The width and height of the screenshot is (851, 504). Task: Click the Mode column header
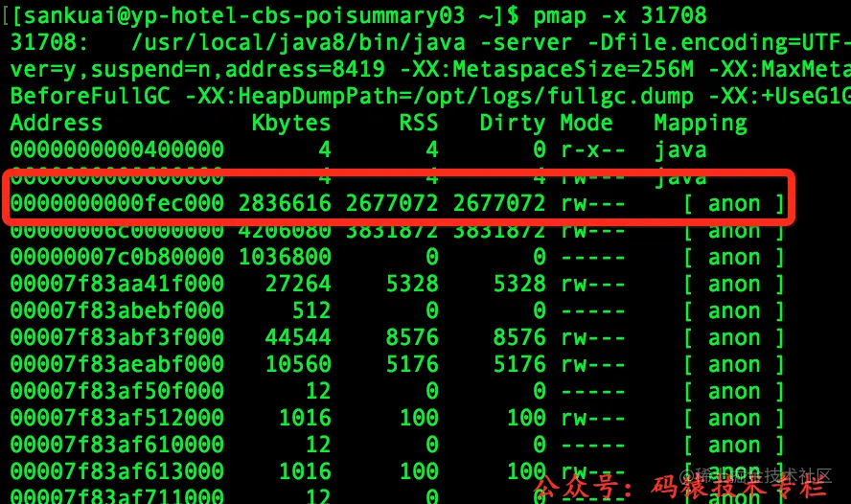tap(586, 124)
